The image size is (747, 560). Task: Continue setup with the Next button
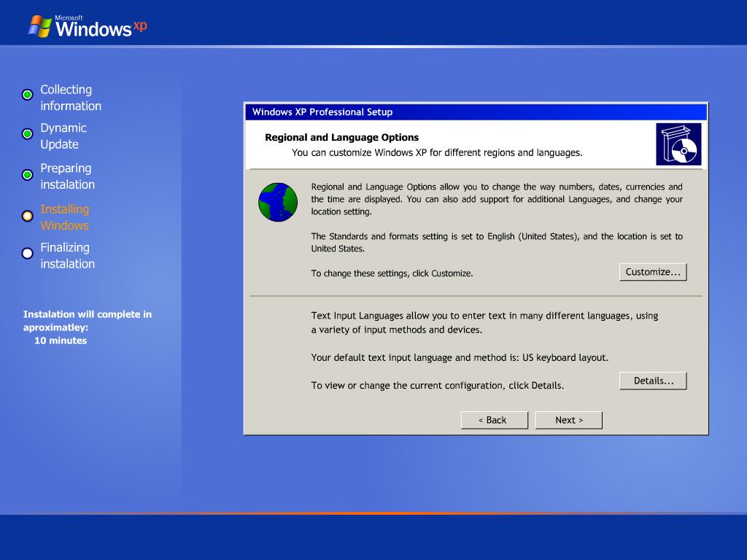pos(568,419)
